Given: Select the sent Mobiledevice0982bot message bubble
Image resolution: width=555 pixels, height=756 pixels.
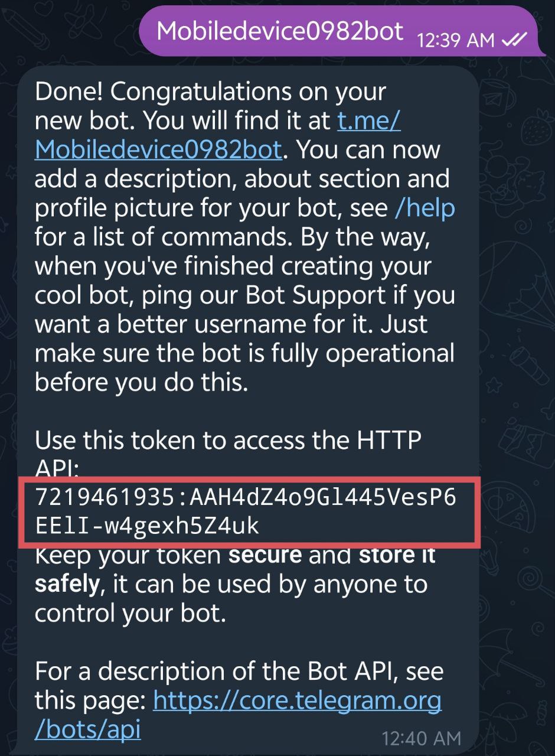Looking at the screenshot, I should 338,31.
